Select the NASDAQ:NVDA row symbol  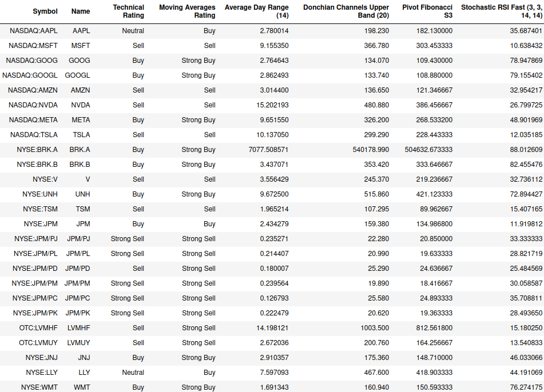33,105
